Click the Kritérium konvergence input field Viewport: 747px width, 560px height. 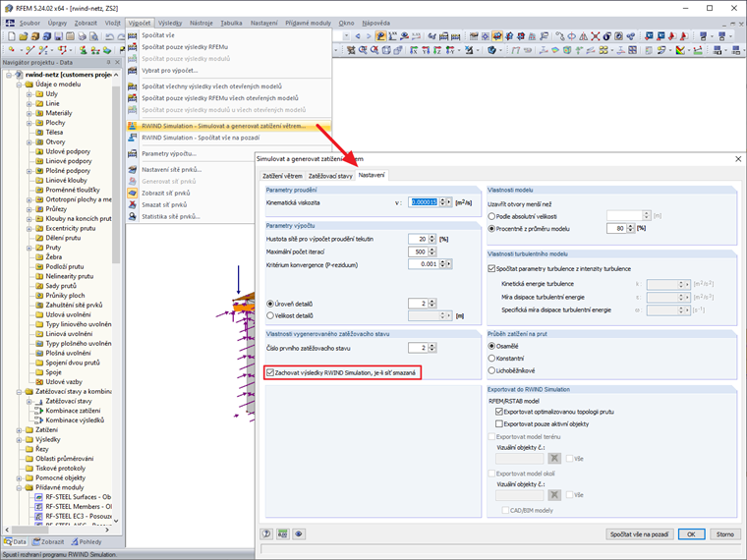click(424, 264)
